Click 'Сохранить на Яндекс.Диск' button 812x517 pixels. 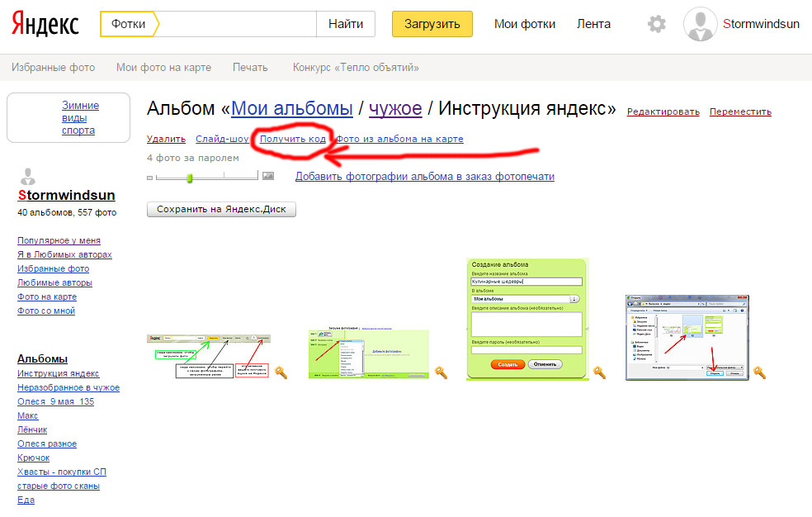[222, 209]
